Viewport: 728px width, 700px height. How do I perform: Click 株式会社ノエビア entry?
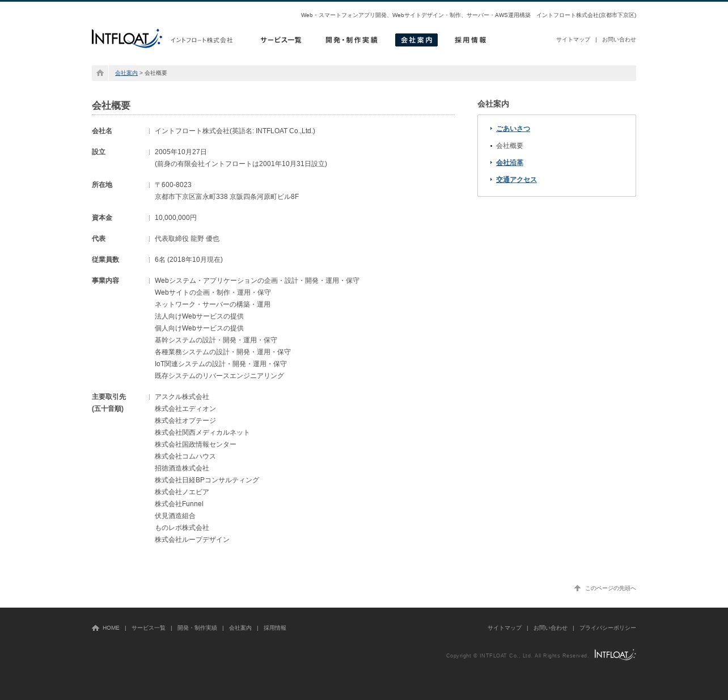pyautogui.click(x=182, y=492)
